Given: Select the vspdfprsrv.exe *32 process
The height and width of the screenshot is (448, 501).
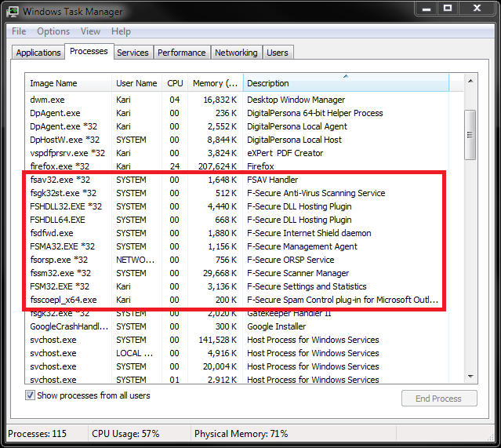Looking at the screenshot, I should coord(237,153).
